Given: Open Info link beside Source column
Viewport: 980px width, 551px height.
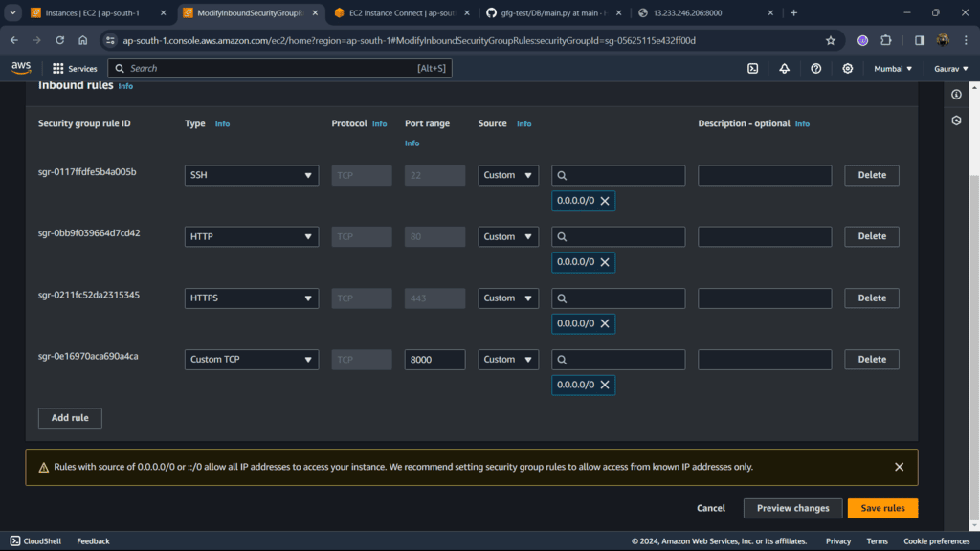Looking at the screenshot, I should tap(523, 123).
